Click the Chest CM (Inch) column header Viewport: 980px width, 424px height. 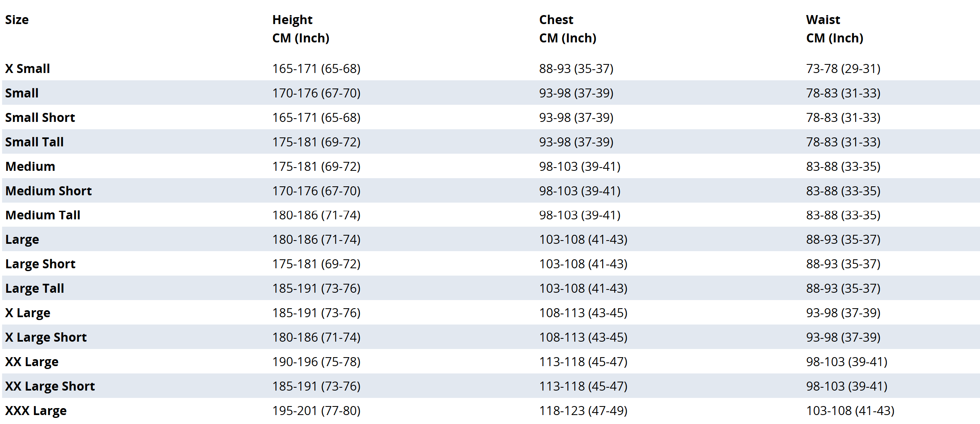568,29
